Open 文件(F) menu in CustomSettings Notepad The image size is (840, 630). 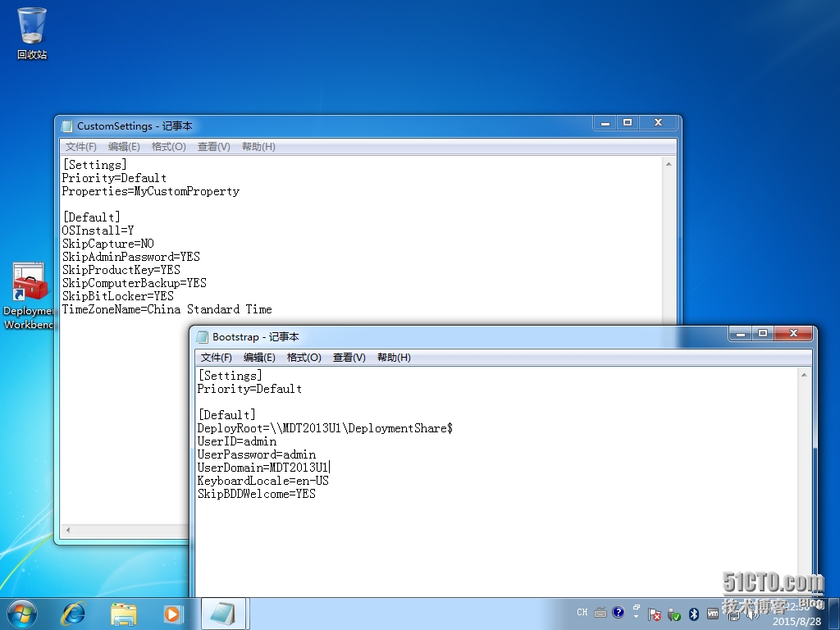tap(81, 147)
